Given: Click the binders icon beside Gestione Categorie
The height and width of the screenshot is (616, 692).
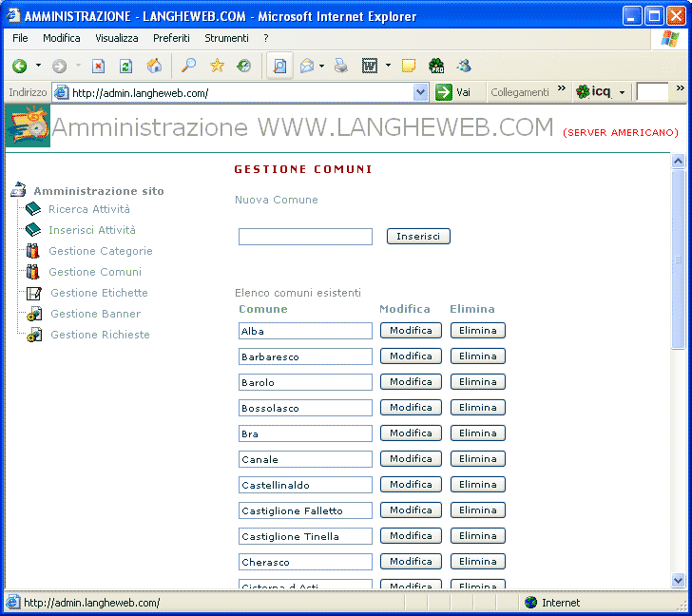Looking at the screenshot, I should click(32, 250).
